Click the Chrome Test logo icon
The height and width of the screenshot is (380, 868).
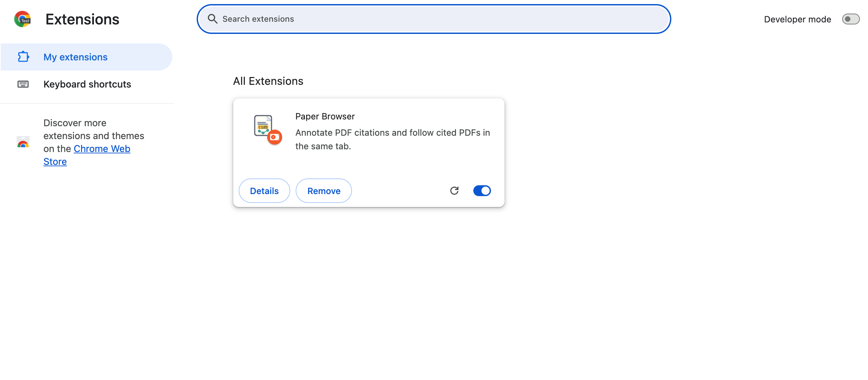click(22, 19)
